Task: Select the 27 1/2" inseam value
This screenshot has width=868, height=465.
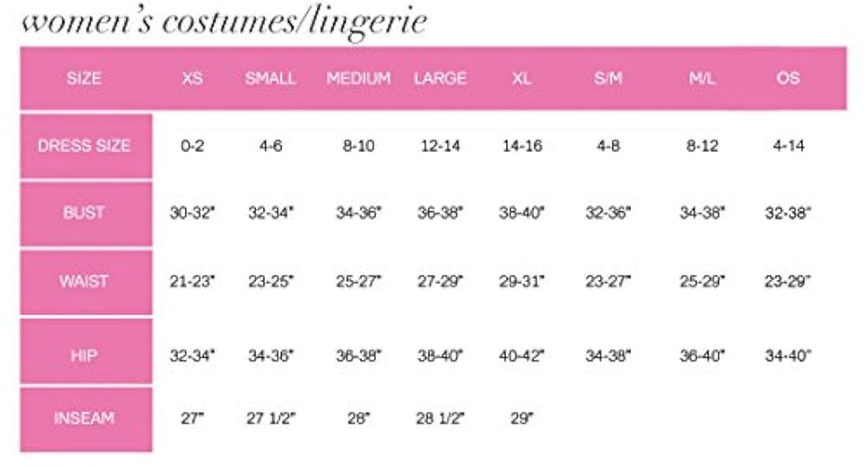Action: point(270,419)
